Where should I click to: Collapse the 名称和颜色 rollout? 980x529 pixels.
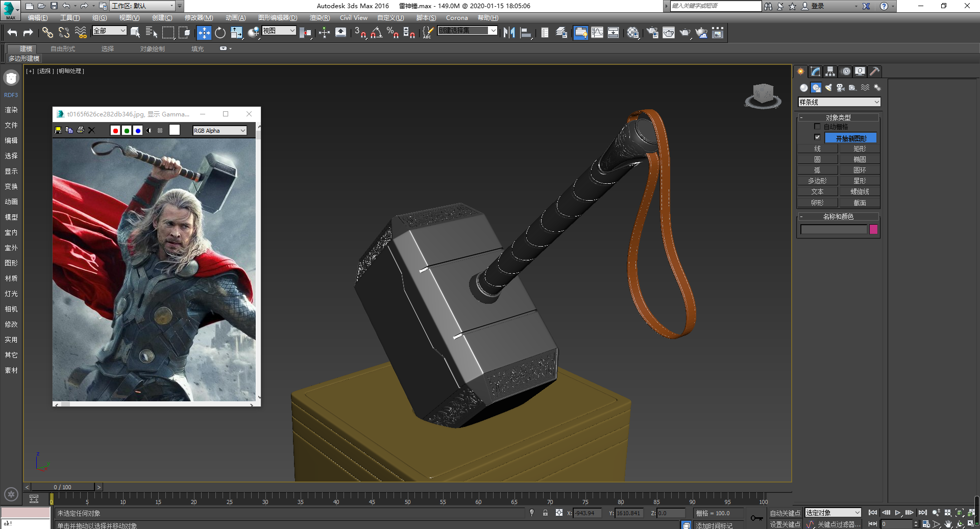pyautogui.click(x=838, y=217)
